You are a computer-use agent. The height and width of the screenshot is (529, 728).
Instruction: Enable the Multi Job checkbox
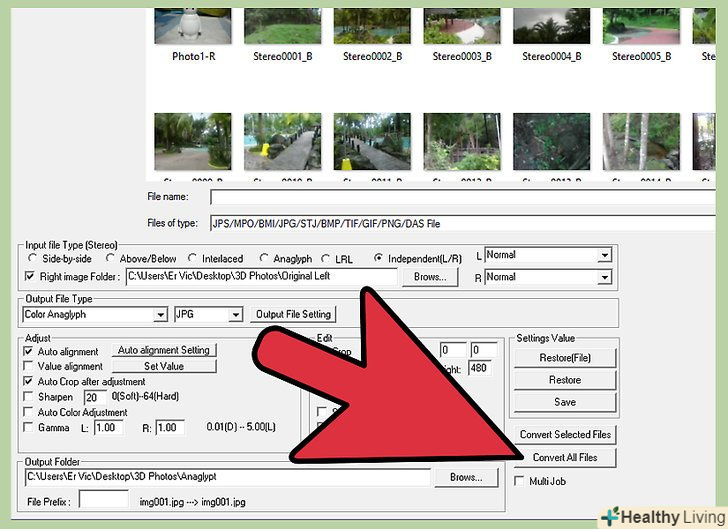[519, 481]
